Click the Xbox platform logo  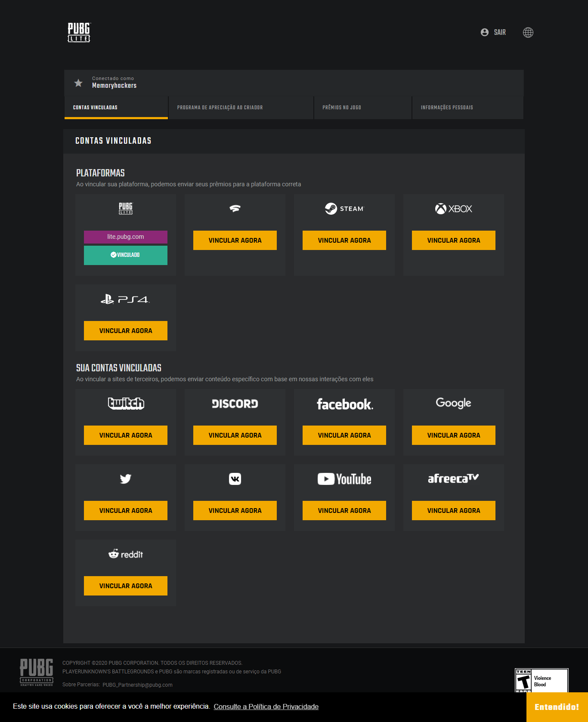454,209
